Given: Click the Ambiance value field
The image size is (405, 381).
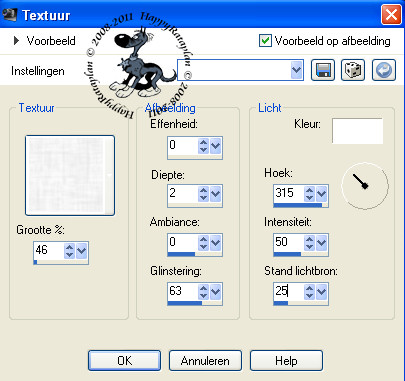Looking at the screenshot, I should (182, 243).
